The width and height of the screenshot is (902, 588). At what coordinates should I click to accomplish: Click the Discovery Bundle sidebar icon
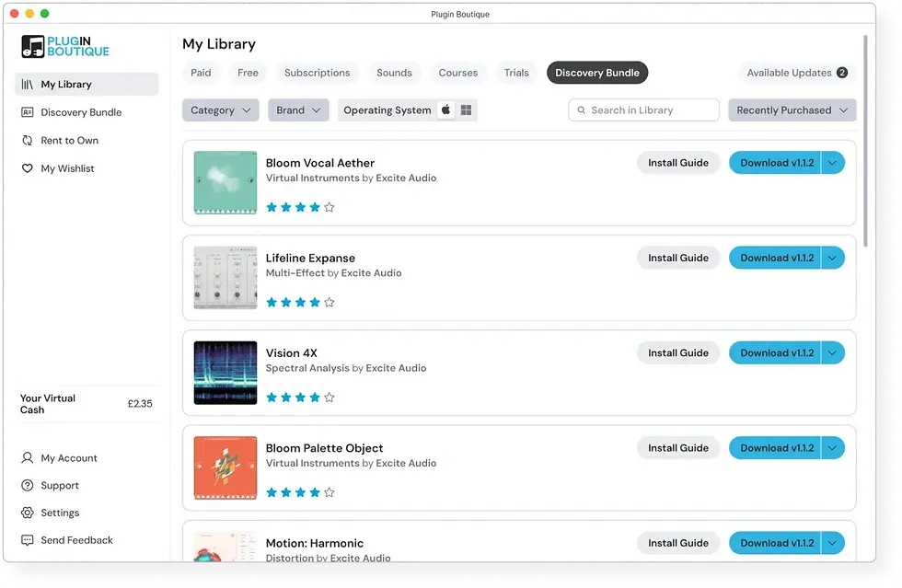click(x=27, y=112)
